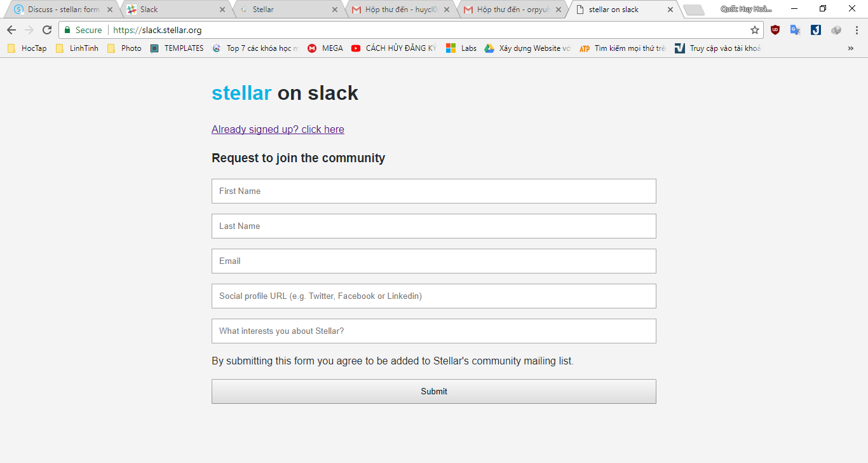Open the Labs bookmark with the Microsoft logo
This screenshot has width=868, height=463.
(461, 48)
